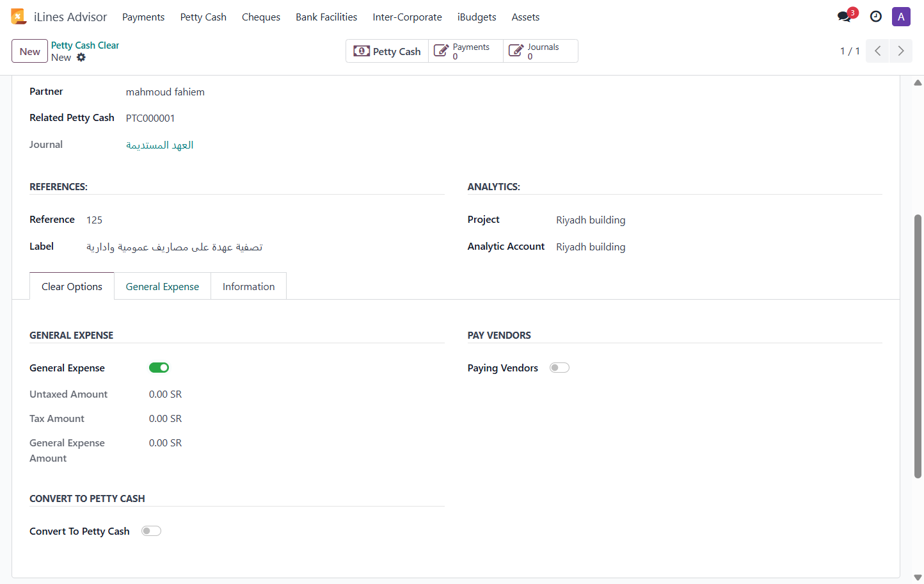Click the New record button
Image resolution: width=924 pixels, height=584 pixels.
[x=29, y=51]
